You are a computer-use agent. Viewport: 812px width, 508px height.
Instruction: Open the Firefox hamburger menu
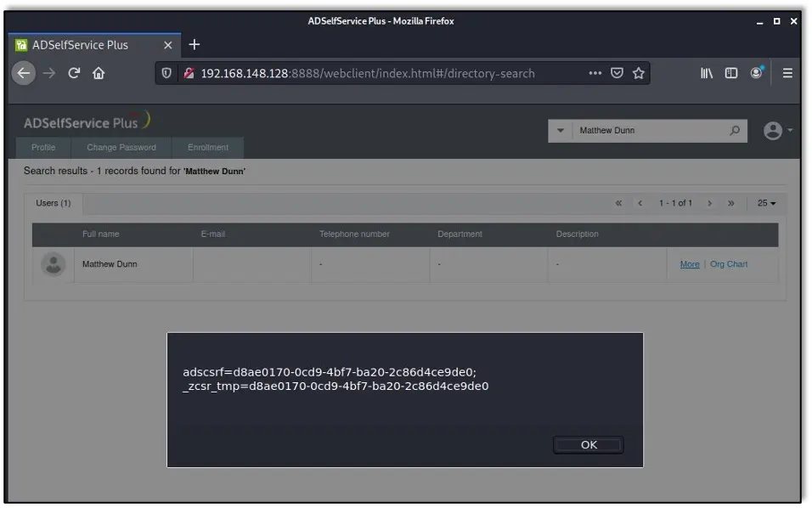(x=787, y=73)
